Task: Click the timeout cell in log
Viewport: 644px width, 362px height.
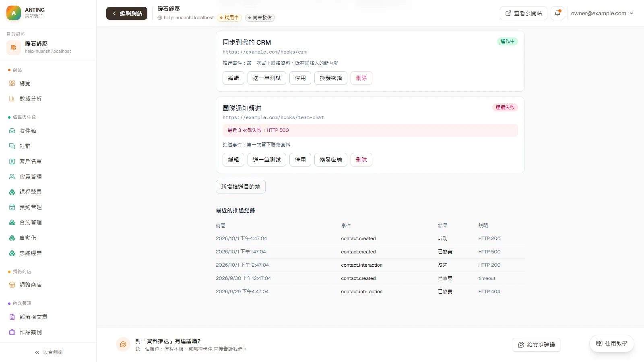Action: (487, 278)
